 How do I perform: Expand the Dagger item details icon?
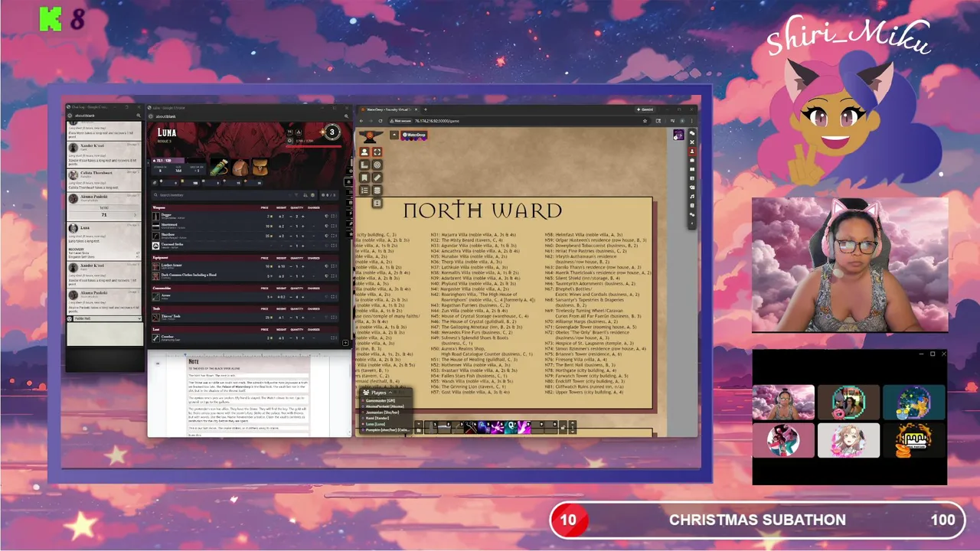pos(334,216)
